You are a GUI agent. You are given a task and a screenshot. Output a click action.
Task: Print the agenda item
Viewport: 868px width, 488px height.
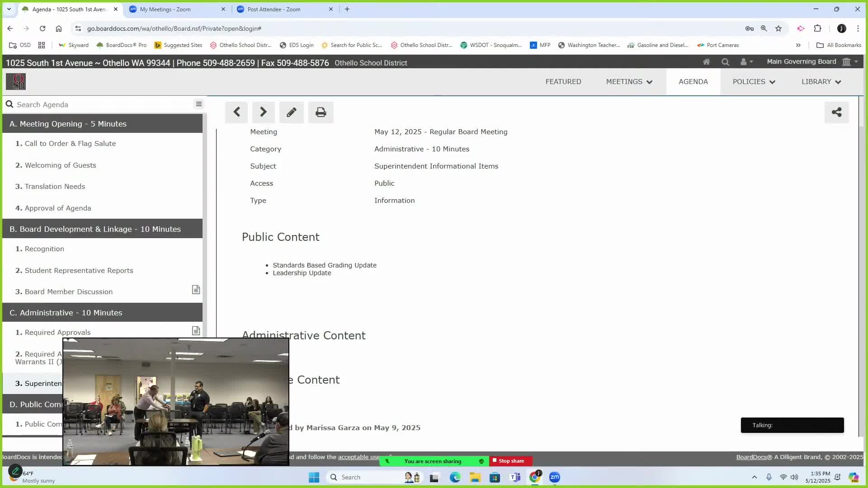(321, 112)
